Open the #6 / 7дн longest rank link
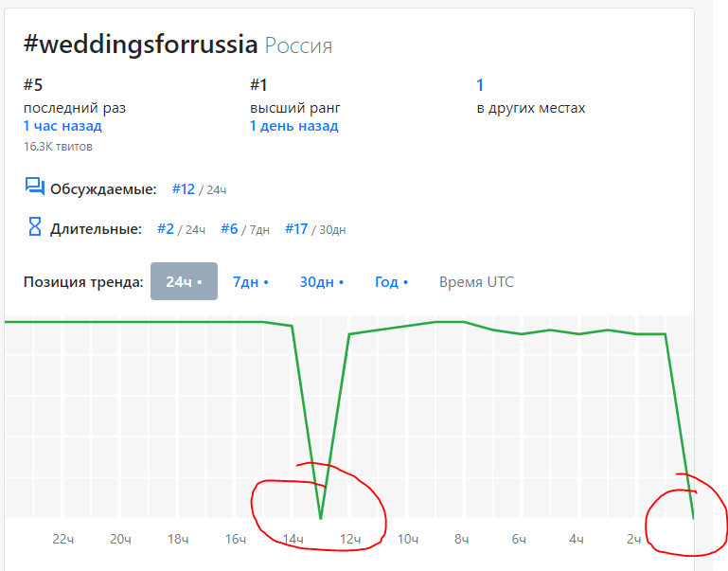This screenshot has height=571, width=728. 229,229
